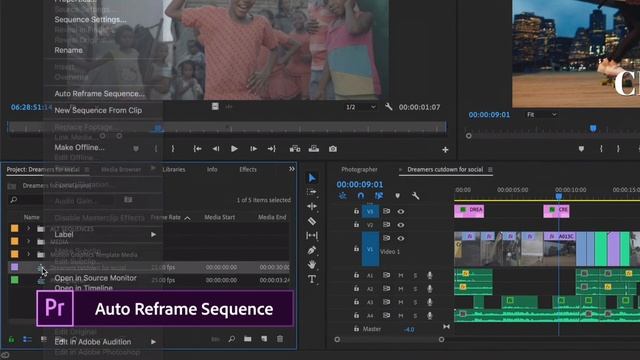The image size is (640, 360).
Task: Click the Insert edit icon
Action: pos(295,149)
